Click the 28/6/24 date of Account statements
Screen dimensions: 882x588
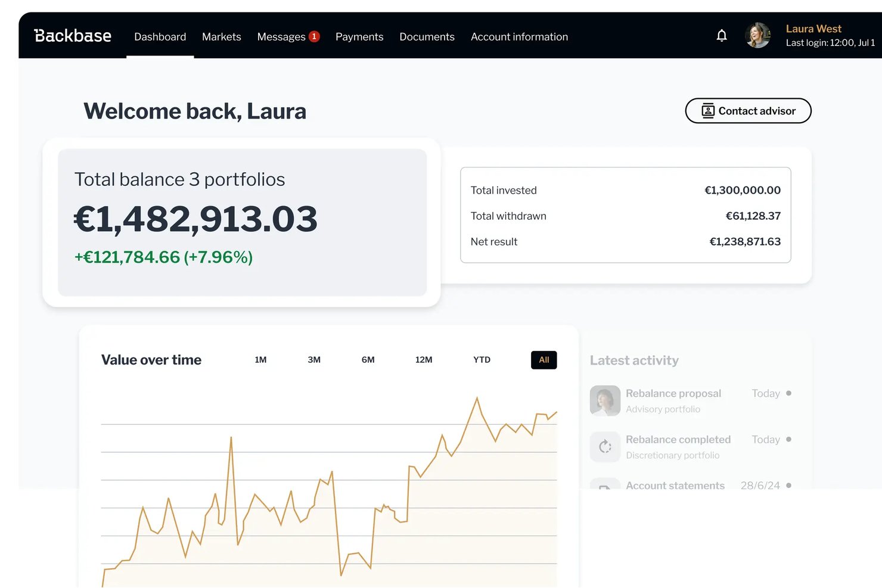click(x=760, y=485)
